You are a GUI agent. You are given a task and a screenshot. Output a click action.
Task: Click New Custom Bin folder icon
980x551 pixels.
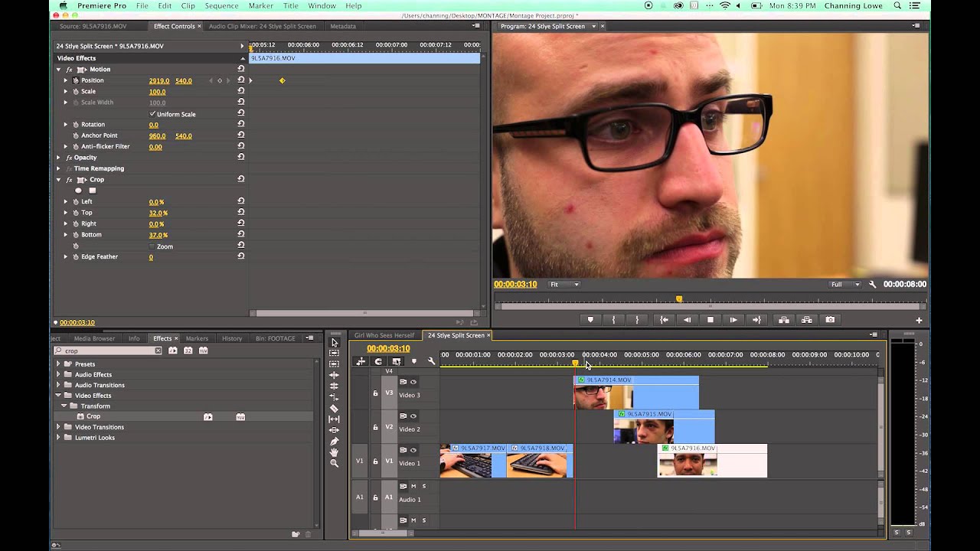pyautogui.click(x=296, y=534)
